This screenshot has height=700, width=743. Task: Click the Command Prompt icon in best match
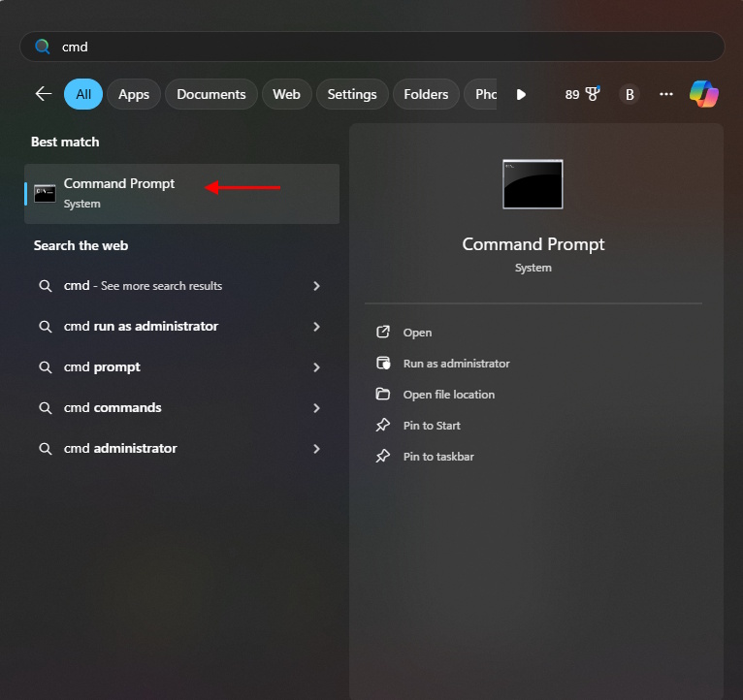click(45, 194)
